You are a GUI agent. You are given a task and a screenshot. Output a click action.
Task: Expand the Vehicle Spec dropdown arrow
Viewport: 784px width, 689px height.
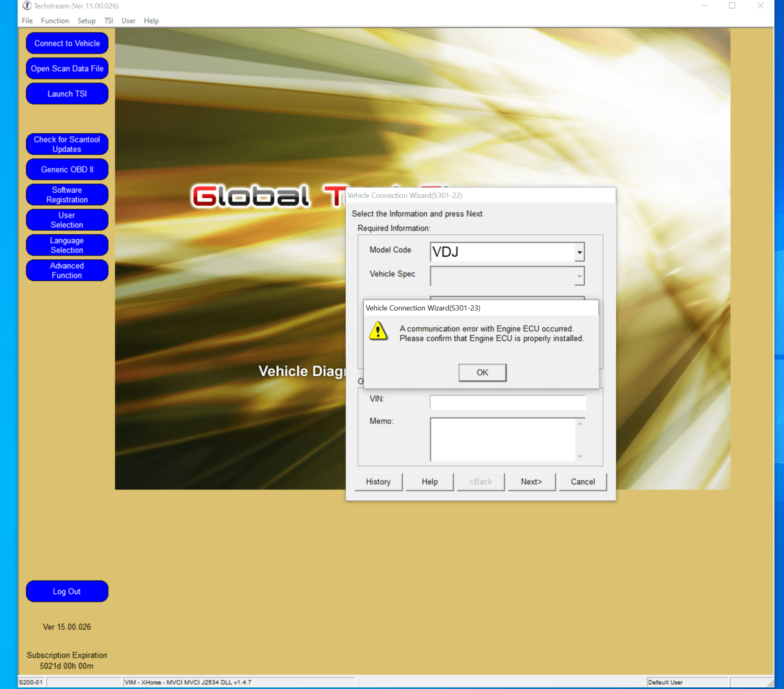(579, 276)
